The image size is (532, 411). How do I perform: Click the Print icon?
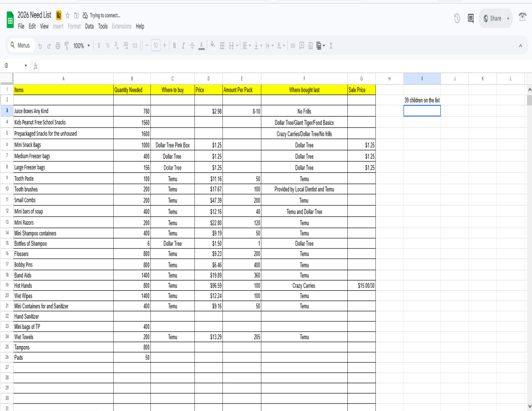pos(58,46)
